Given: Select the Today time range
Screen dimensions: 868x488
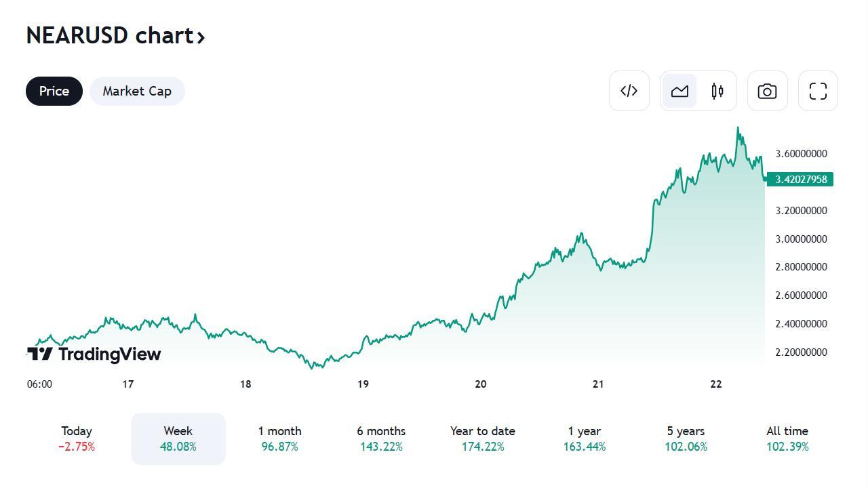Looking at the screenshot, I should [x=77, y=439].
